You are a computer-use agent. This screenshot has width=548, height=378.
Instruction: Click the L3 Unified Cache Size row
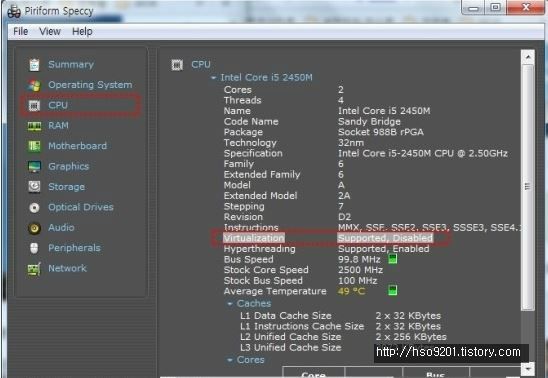pyautogui.click(x=291, y=347)
